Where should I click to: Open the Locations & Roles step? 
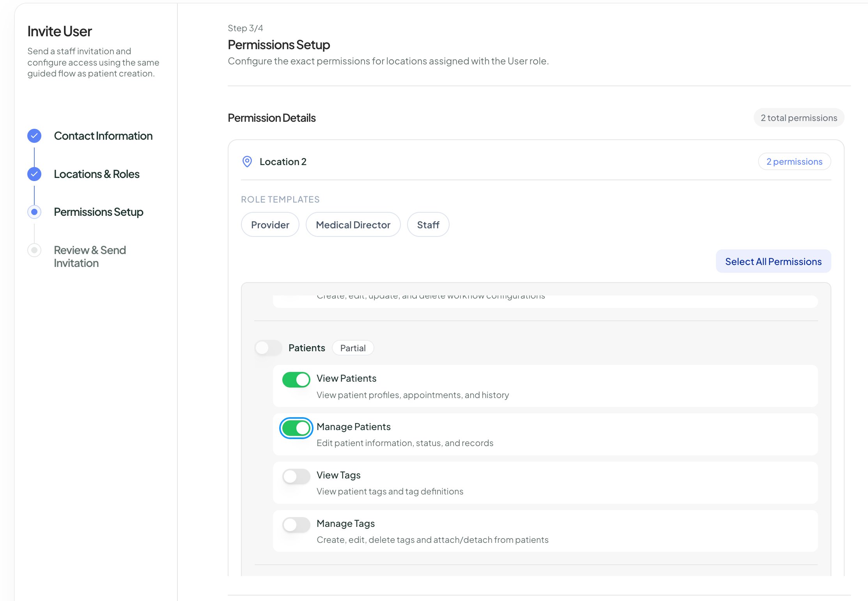(97, 174)
